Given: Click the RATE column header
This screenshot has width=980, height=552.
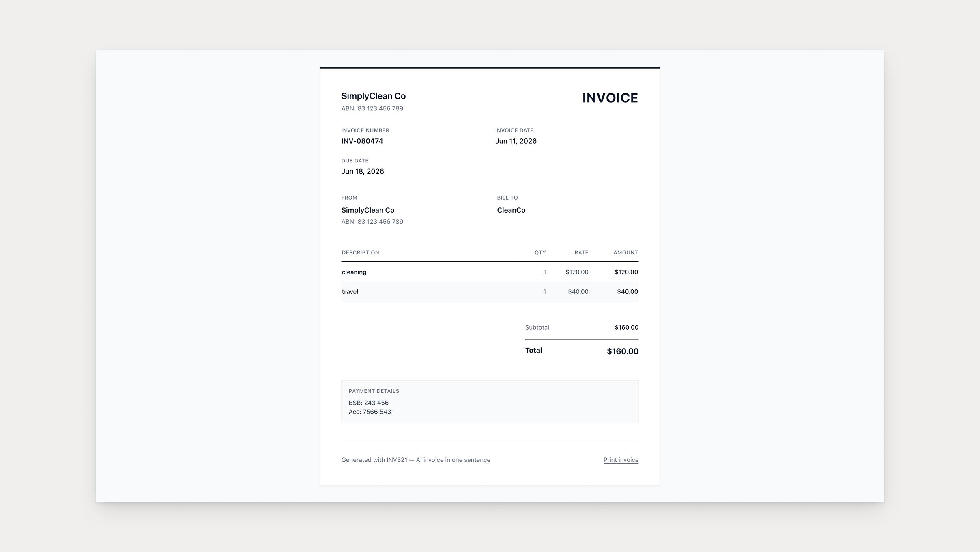Looking at the screenshot, I should [581, 252].
